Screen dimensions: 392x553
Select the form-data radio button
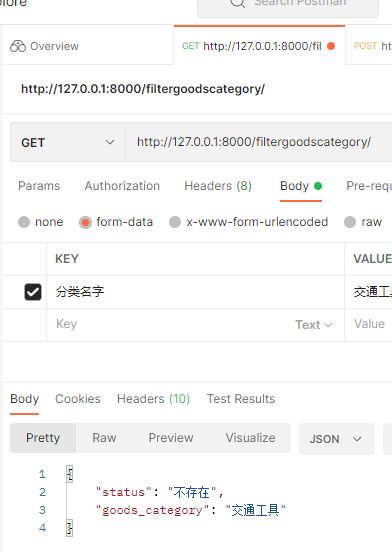85,222
